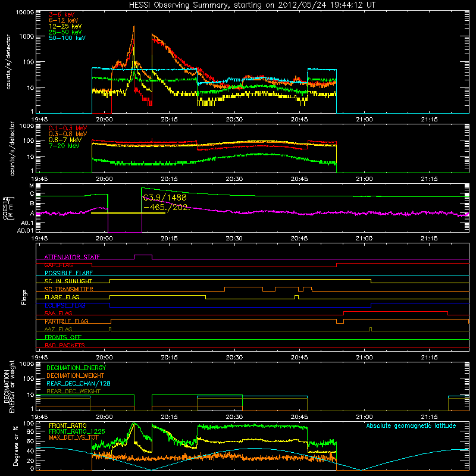Click the green FRONTS_OFF label
The image size is (476, 476).
[63, 337]
